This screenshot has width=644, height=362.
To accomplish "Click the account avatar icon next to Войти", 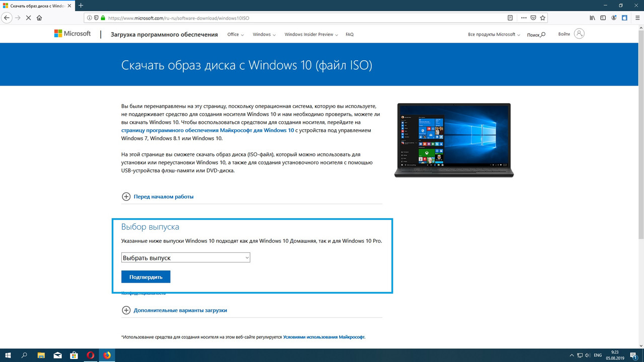I will (580, 34).
